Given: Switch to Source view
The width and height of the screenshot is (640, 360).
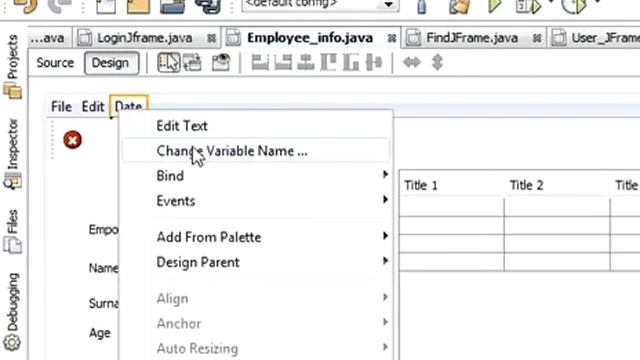Looking at the screenshot, I should click(55, 63).
